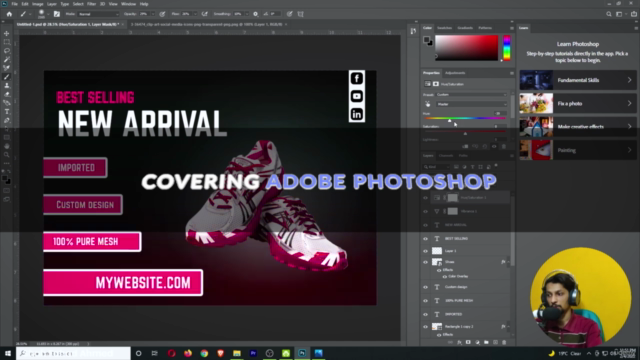
Task: Select the Layer 1 thumbnail
Action: point(437,251)
